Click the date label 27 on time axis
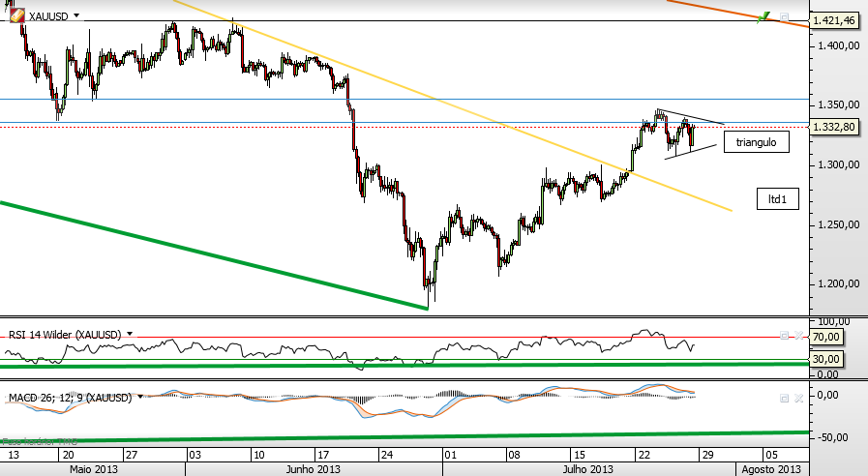The height and width of the screenshot is (476, 868). tap(132, 455)
